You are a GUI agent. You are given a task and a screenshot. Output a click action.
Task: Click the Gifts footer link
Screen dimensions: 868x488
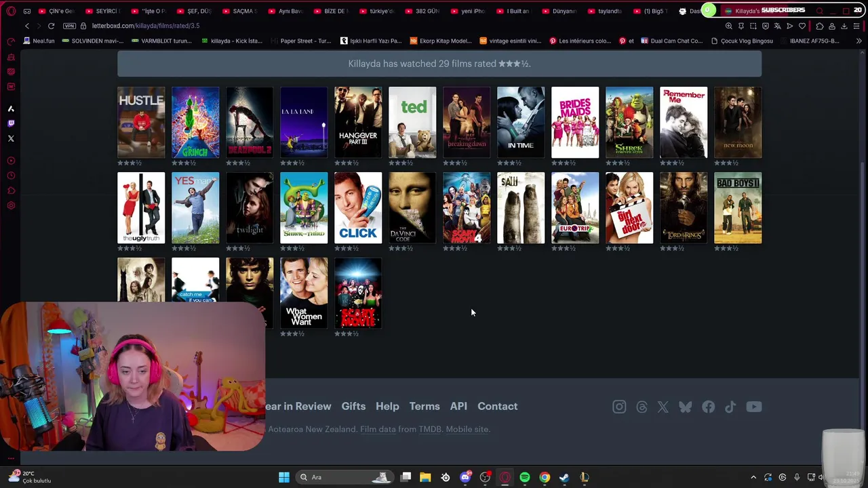coord(353,406)
